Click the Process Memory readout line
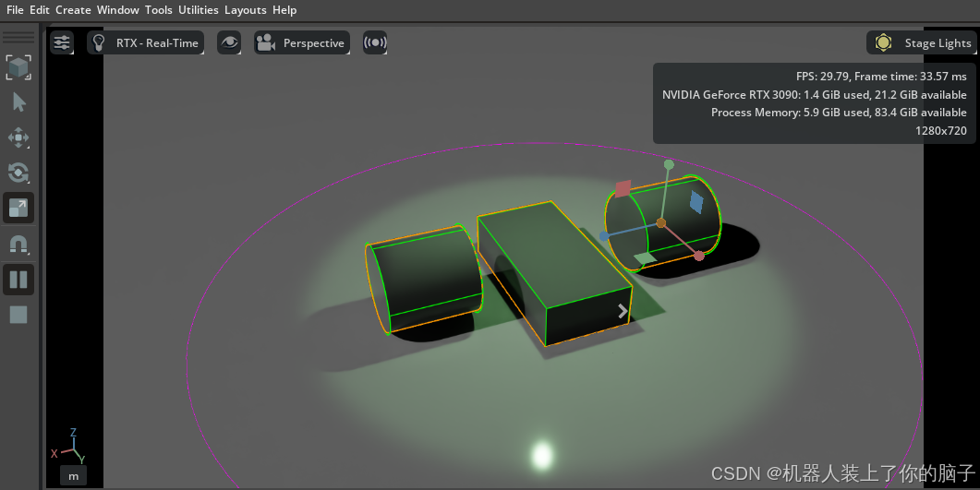Viewport: 980px width, 490px height. pyautogui.click(x=839, y=113)
